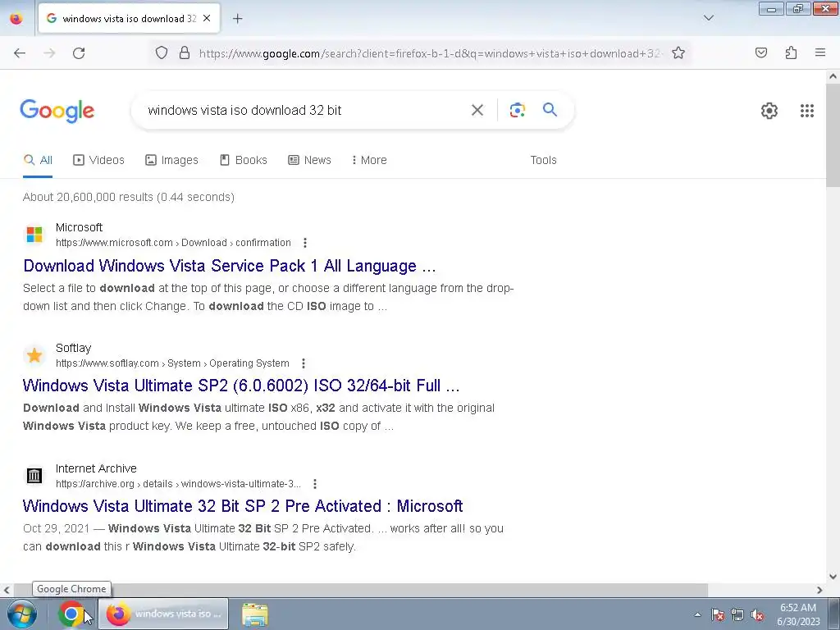
Task: Switch to News results tab
Action: (x=309, y=160)
